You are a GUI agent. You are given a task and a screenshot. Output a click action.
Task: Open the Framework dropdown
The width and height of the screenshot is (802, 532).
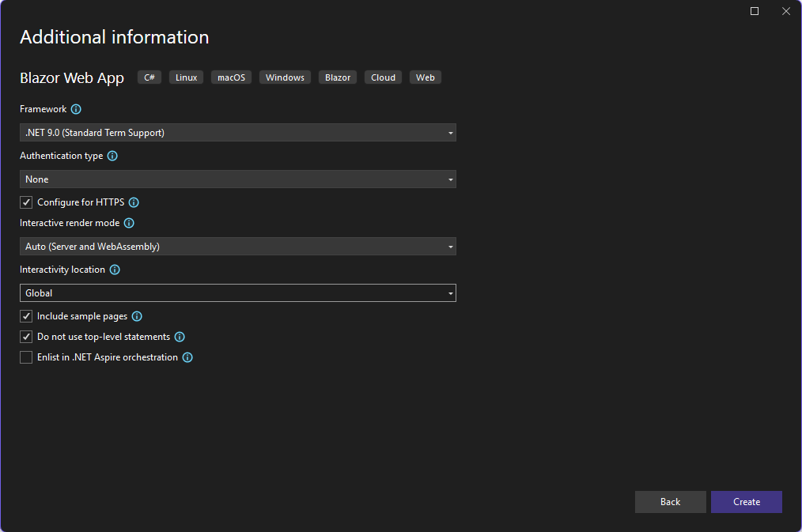[x=238, y=133]
